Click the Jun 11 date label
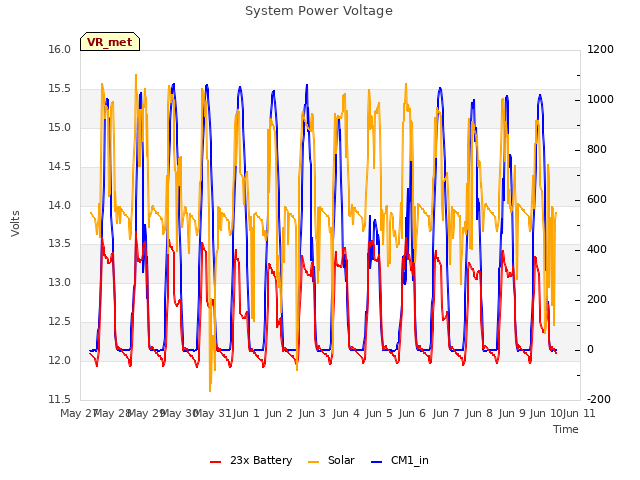Viewport: 640px width, 480px height. (579, 413)
